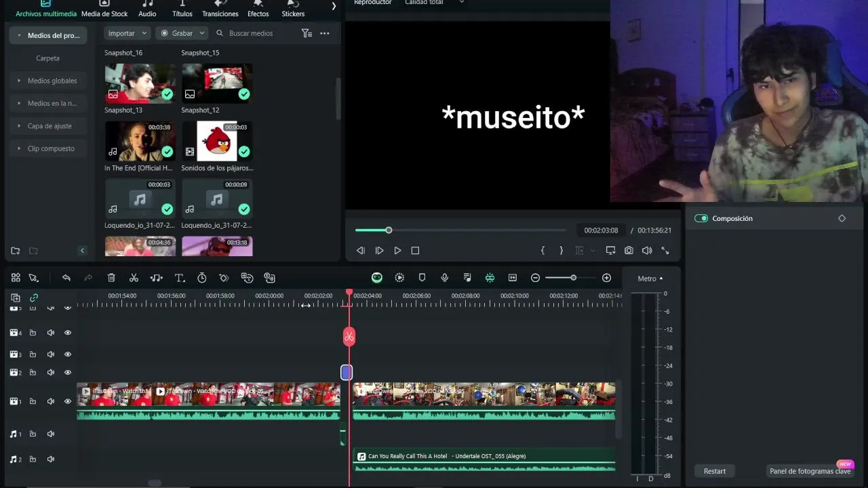
Task: Open the Metro dropdown
Action: tap(650, 279)
